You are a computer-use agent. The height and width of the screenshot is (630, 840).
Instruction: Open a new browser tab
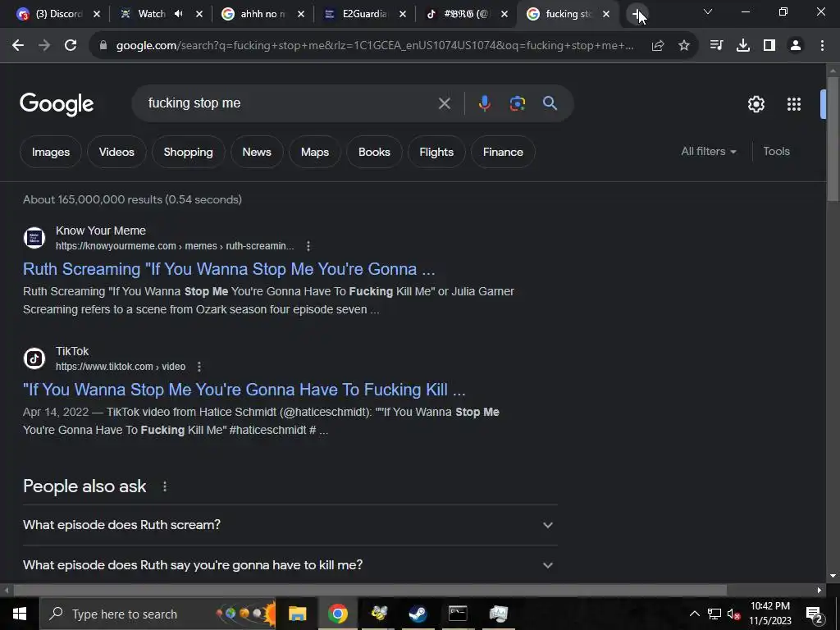click(x=637, y=15)
